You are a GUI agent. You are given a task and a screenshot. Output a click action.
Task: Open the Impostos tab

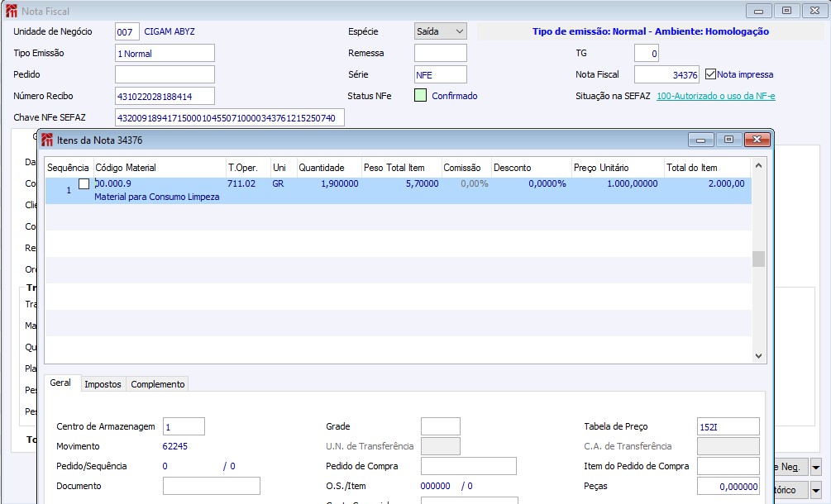point(103,384)
